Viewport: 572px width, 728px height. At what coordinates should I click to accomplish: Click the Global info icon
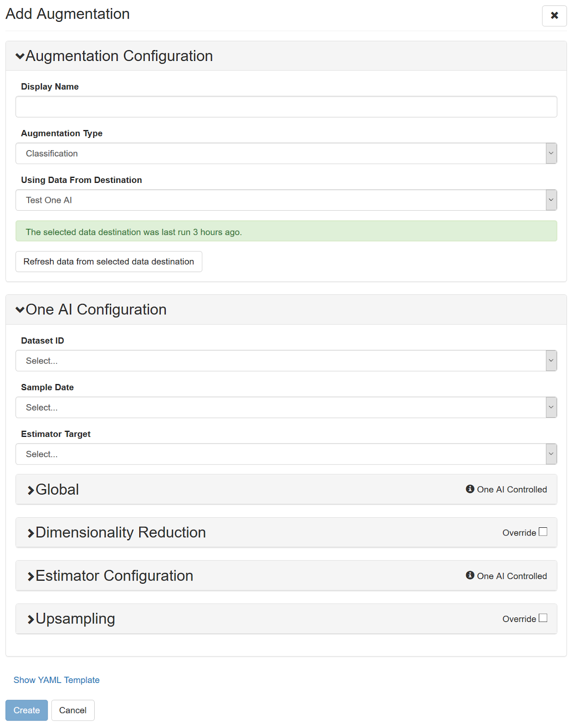470,489
